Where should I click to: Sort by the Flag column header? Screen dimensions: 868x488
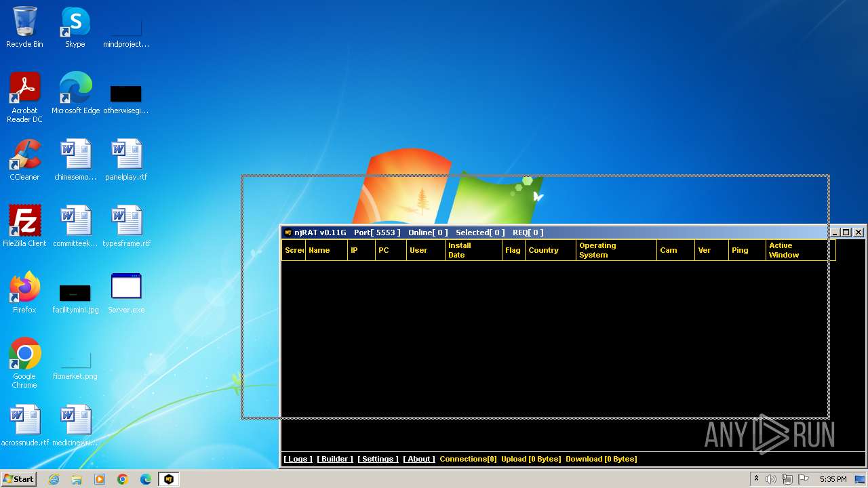514,250
